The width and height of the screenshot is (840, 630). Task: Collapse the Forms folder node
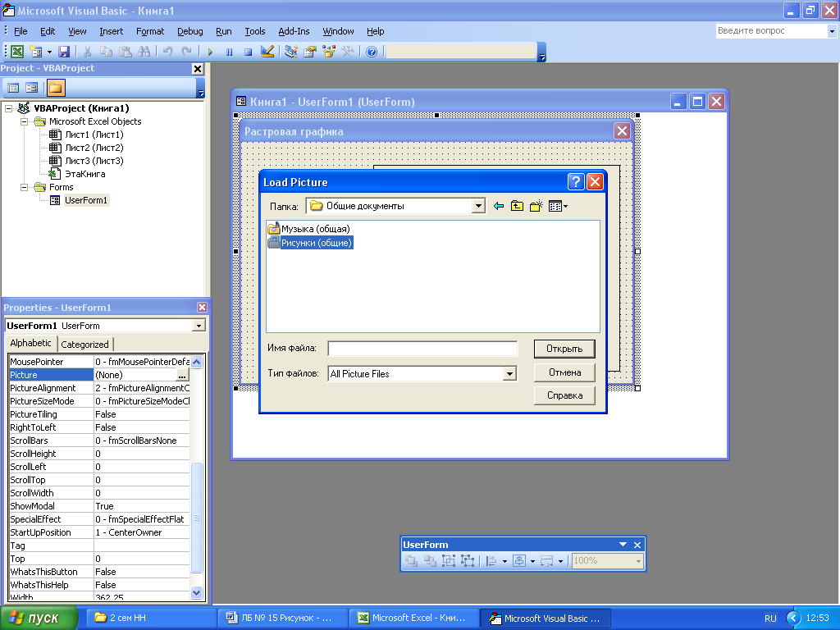click(x=24, y=187)
